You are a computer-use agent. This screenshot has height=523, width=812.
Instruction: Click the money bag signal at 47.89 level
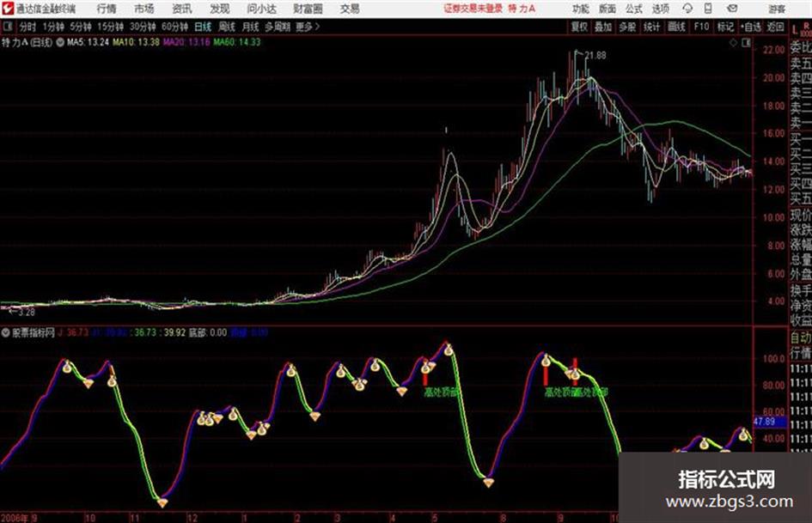pyautogui.click(x=743, y=435)
